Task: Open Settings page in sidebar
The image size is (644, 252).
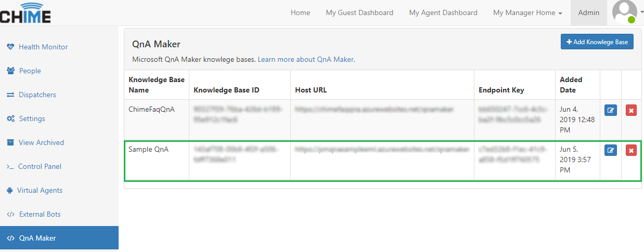Action: click(x=32, y=118)
